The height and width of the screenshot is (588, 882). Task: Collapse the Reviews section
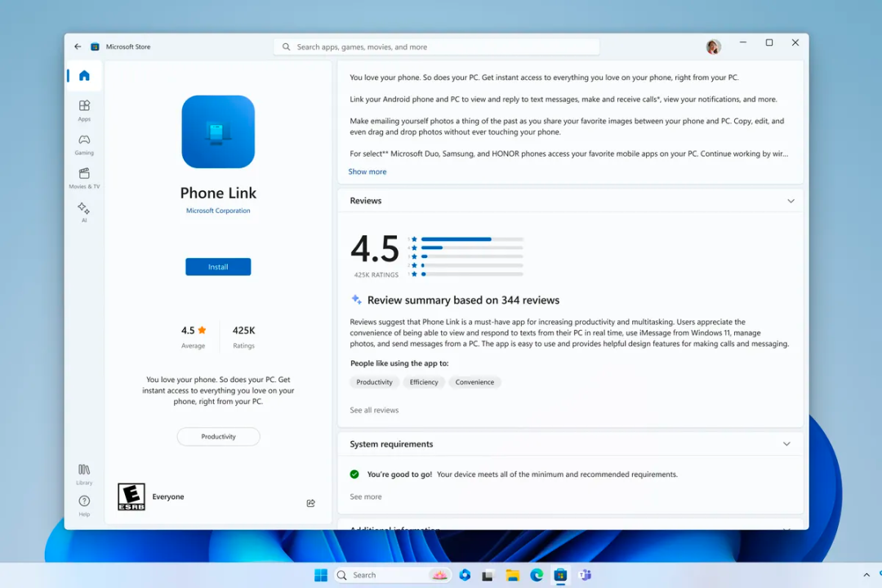[x=791, y=200]
